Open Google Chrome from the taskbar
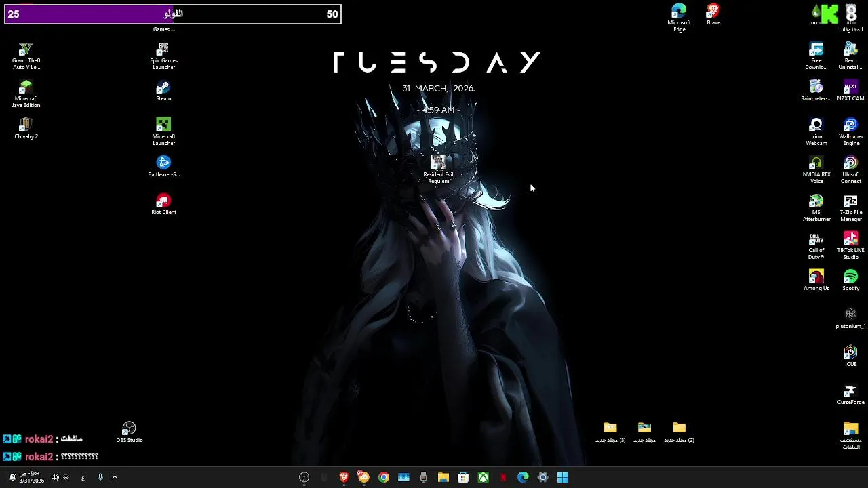This screenshot has height=488, width=868. (384, 477)
